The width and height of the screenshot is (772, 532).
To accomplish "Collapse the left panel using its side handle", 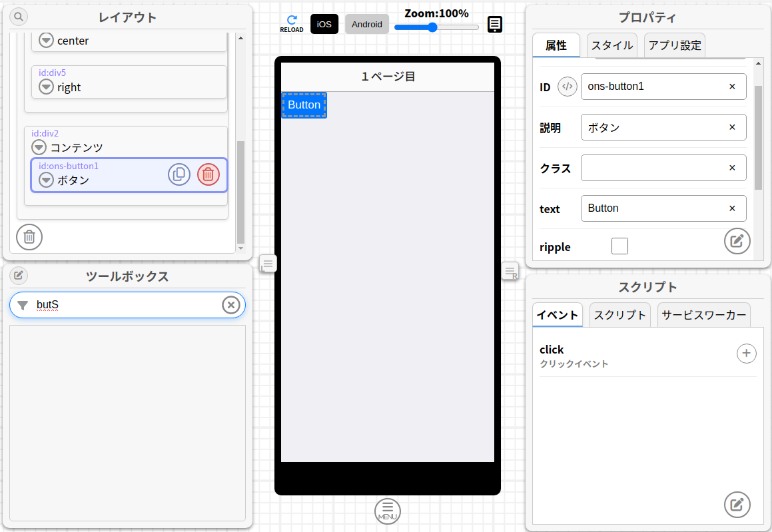I will point(268,264).
